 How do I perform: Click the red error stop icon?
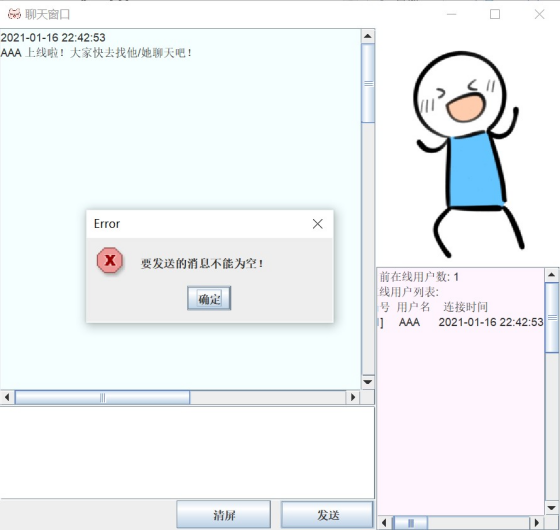coord(110,260)
